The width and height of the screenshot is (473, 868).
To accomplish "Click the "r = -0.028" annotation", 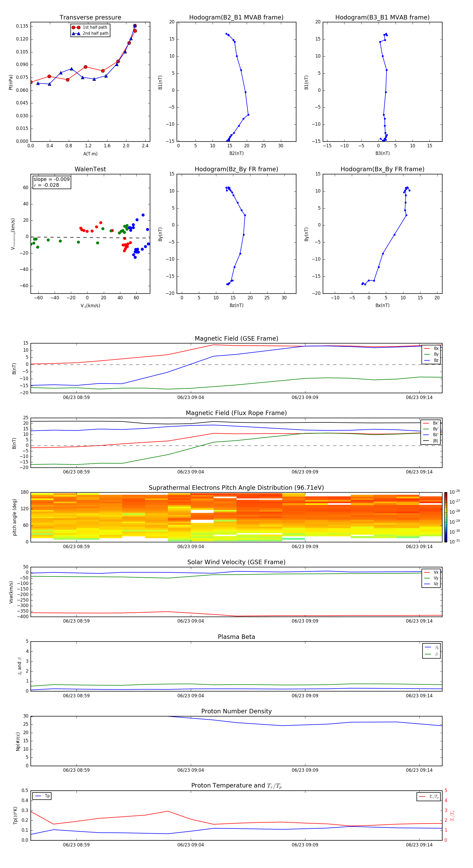I will click(x=47, y=185).
